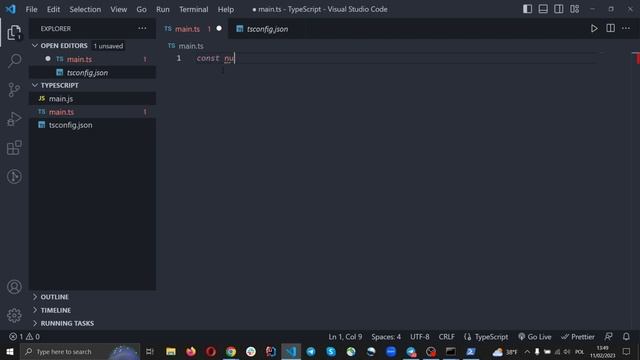The height and width of the screenshot is (360, 640).
Task: Go to line via Ln 1, Col 9
Action: tap(345, 337)
